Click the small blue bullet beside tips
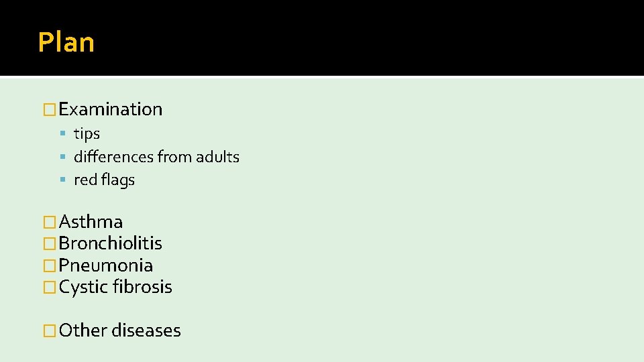Image resolution: width=644 pixels, height=362 pixels. point(63,133)
